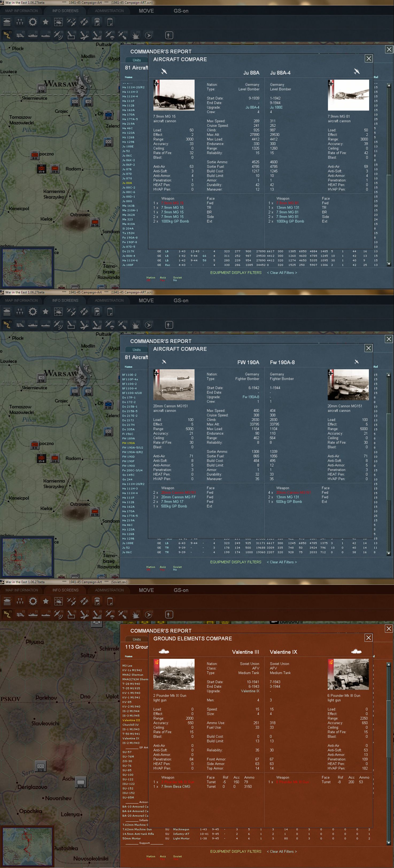This screenshot has height=868, width=394.
Task: Toggle the Soviet filter in the Valentine III screen
Action: 177,858
